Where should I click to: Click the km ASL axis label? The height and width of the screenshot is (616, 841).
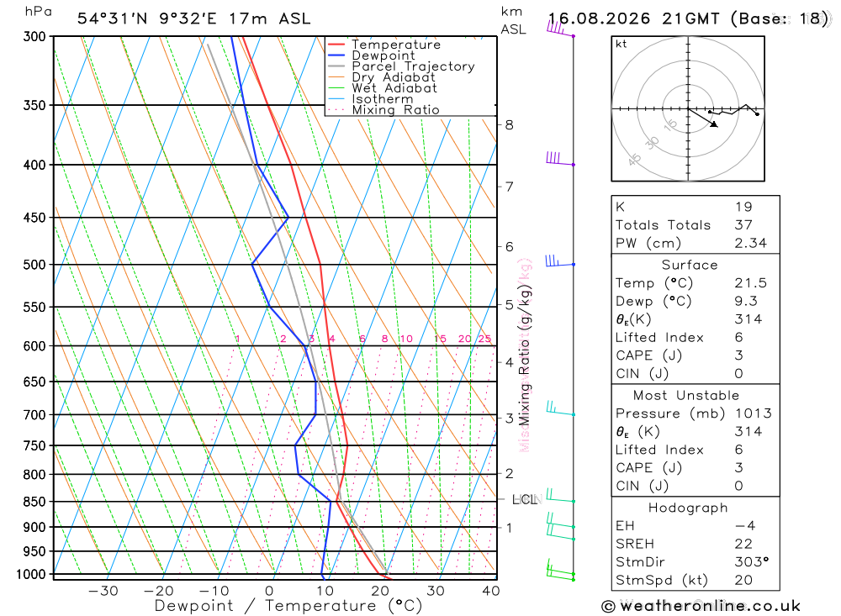(x=513, y=20)
